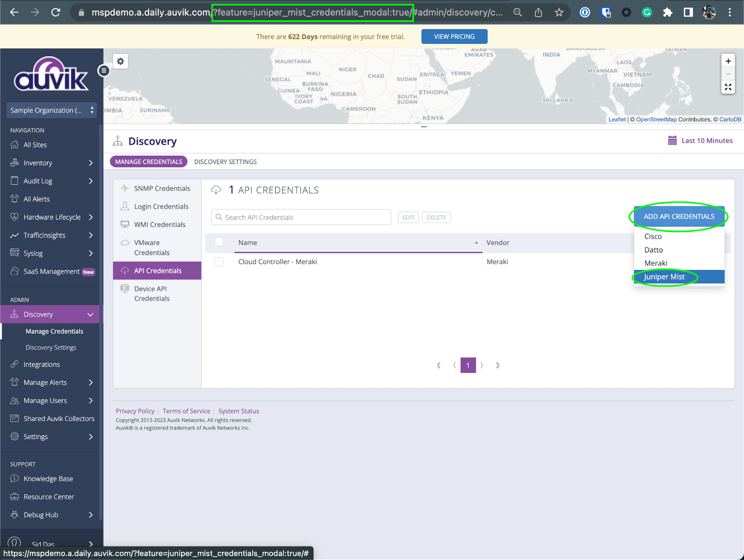
Task: Open the Terms of Service link
Action: coord(186,411)
